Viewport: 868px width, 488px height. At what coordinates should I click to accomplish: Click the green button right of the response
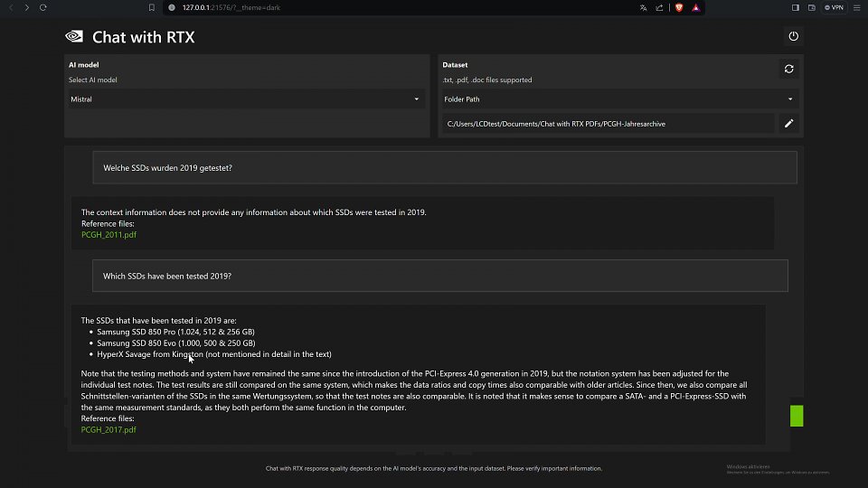point(797,416)
